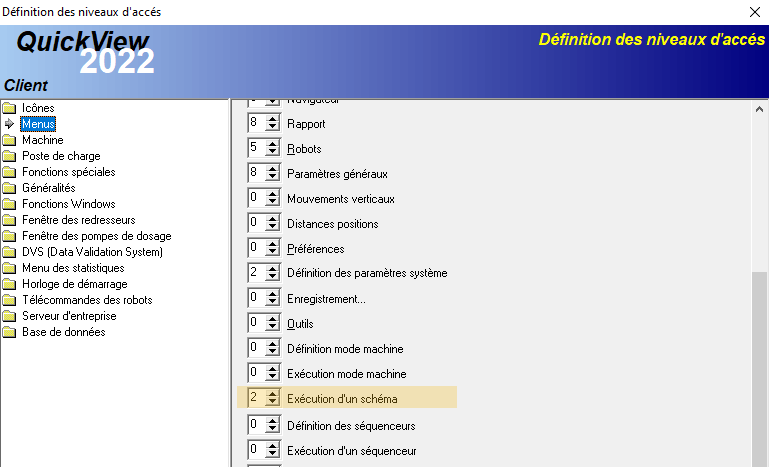Open the Fenêtre des redresseurs folder icon
Viewport: 769px width, 467px height.
(x=9, y=220)
